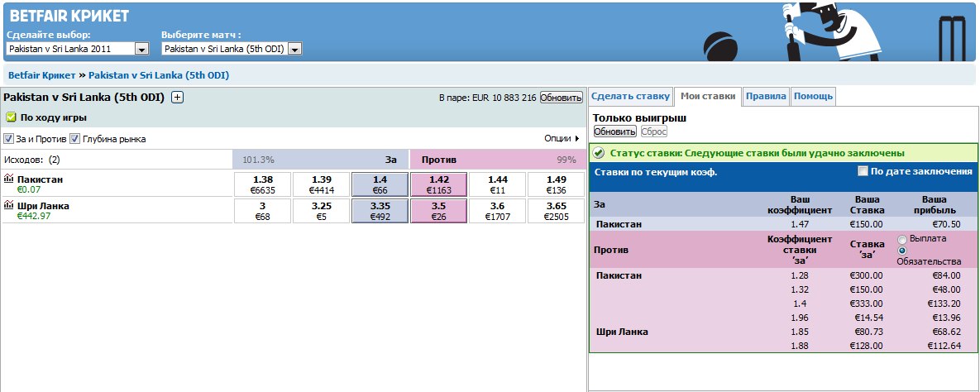Select the Обязательства radio button
This screenshot has width=980, height=392.
point(902,250)
